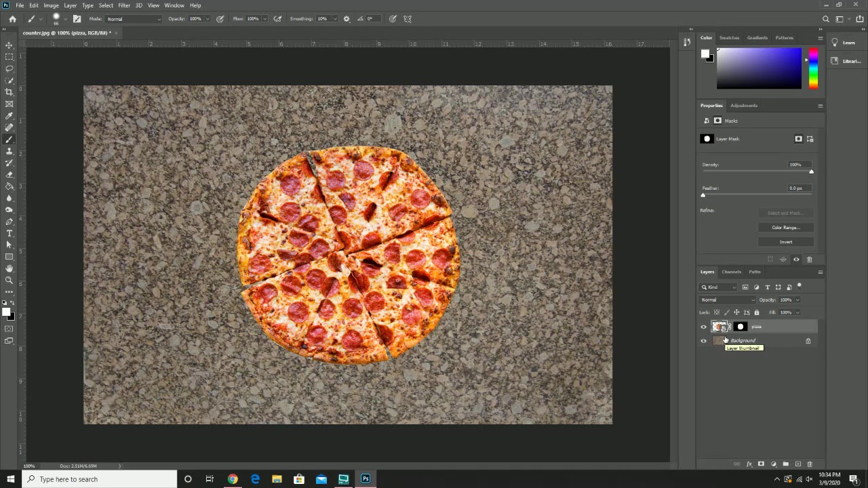Select the Hand tool
The height and width of the screenshot is (488, 868).
[9, 268]
